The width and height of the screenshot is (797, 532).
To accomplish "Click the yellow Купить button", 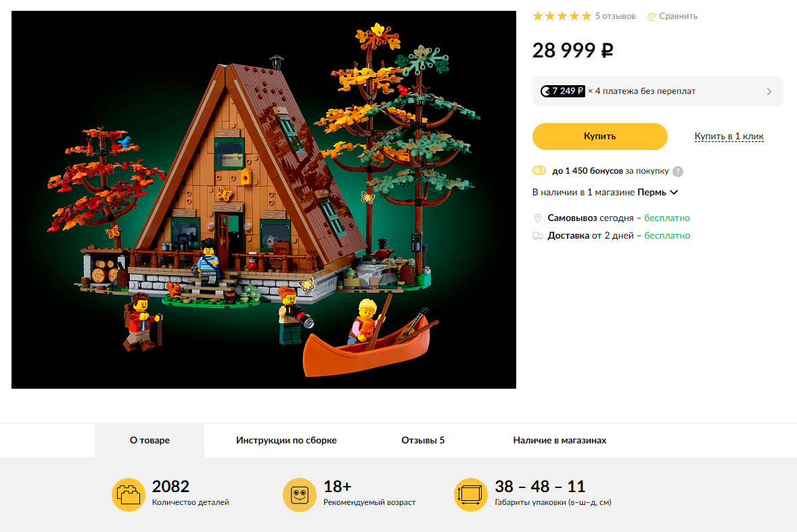I will click(x=600, y=137).
